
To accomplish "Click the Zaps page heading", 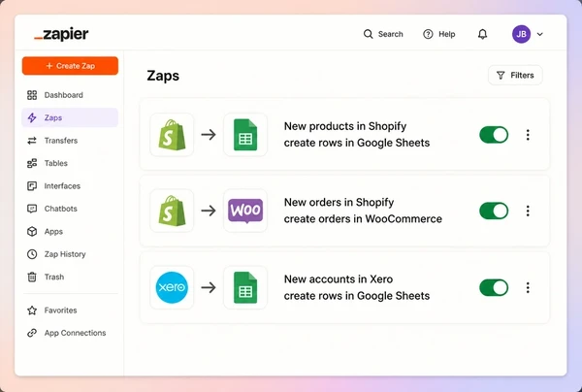I will [163, 76].
